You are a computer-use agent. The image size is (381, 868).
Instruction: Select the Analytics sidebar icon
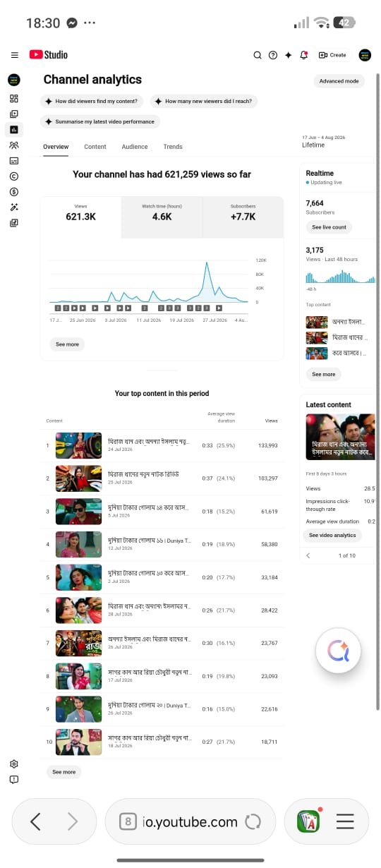(x=13, y=129)
